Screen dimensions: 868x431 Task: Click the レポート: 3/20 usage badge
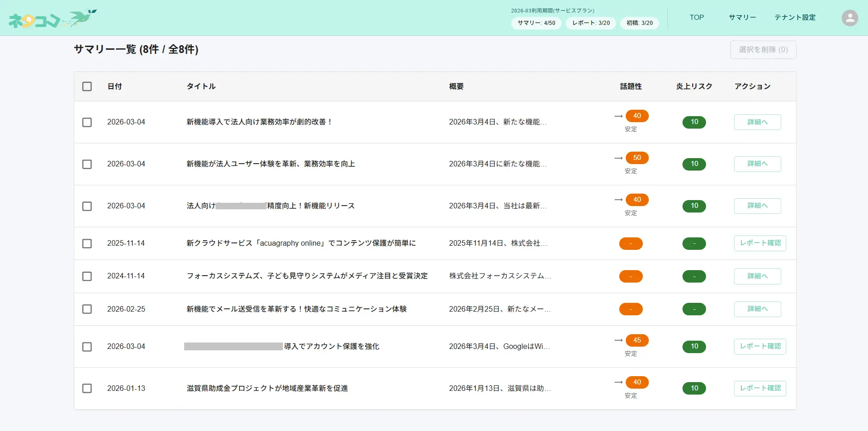591,23
